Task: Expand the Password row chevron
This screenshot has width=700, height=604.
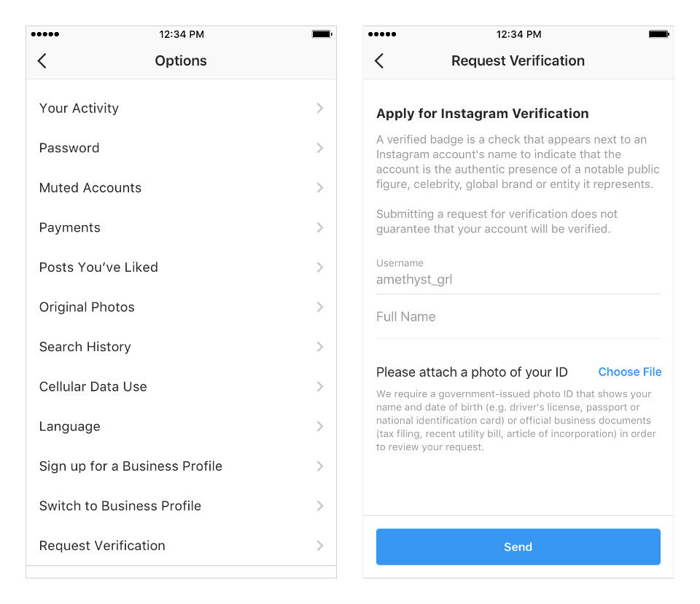Action: [319, 148]
